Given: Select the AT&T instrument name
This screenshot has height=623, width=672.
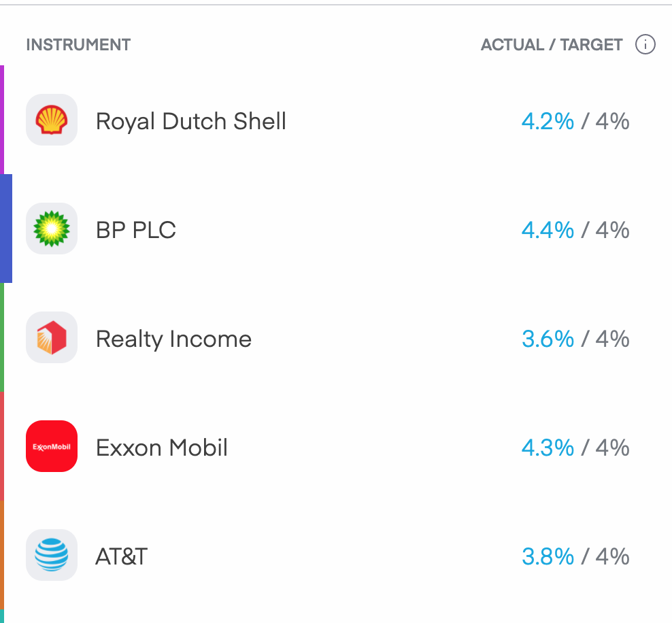Looking at the screenshot, I should pos(121,556).
